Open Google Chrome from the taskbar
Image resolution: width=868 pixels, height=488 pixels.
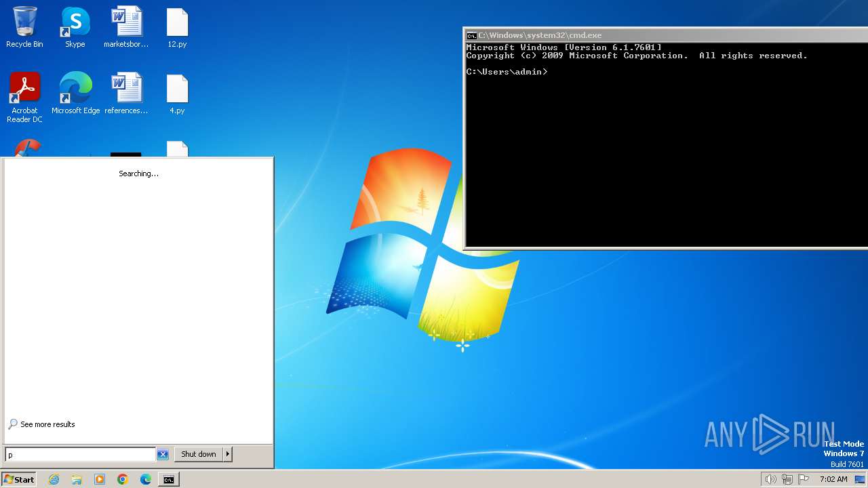click(123, 479)
